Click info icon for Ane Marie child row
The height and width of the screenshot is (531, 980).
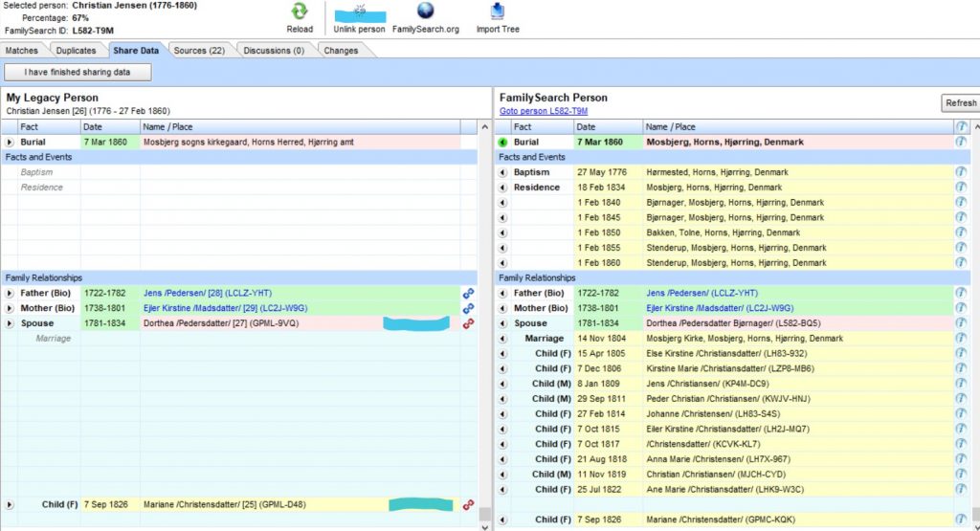tap(961, 489)
